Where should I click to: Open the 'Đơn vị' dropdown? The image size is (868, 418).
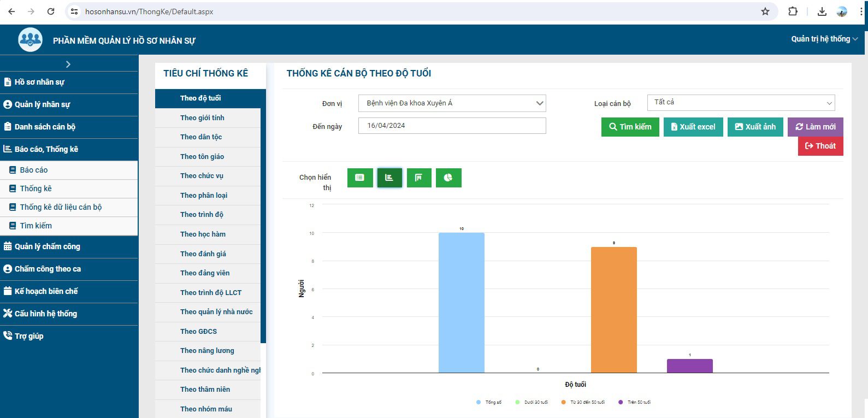(x=452, y=103)
